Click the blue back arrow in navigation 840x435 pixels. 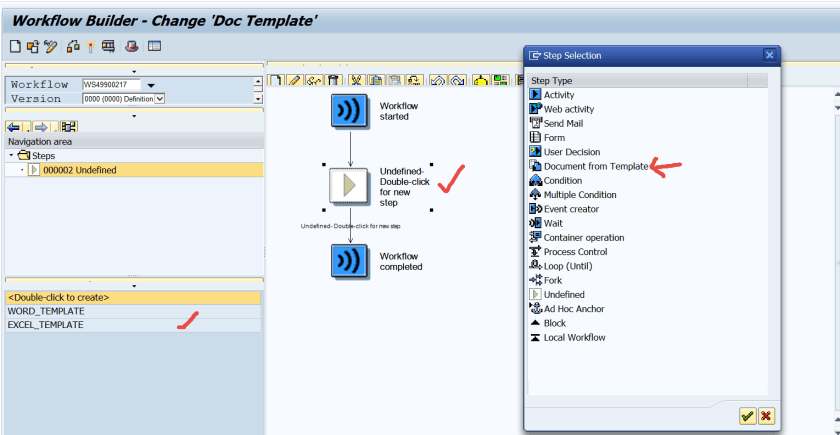click(13, 128)
